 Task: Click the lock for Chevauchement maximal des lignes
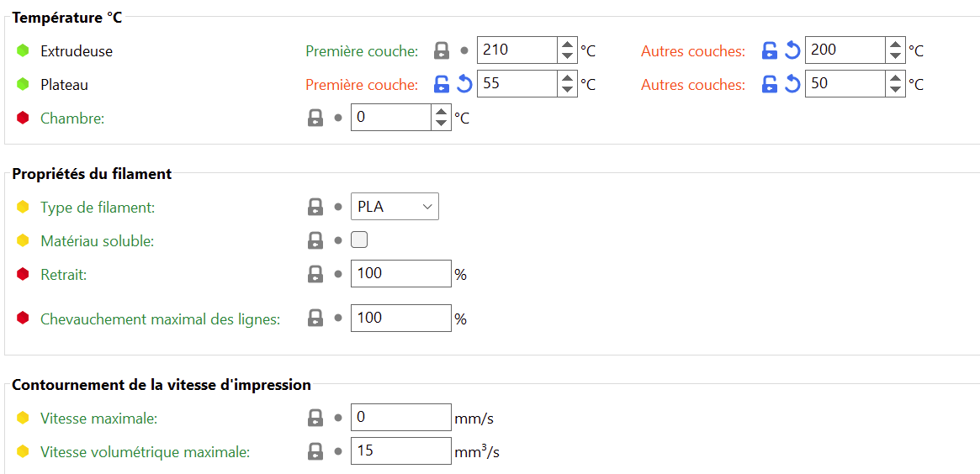315,319
